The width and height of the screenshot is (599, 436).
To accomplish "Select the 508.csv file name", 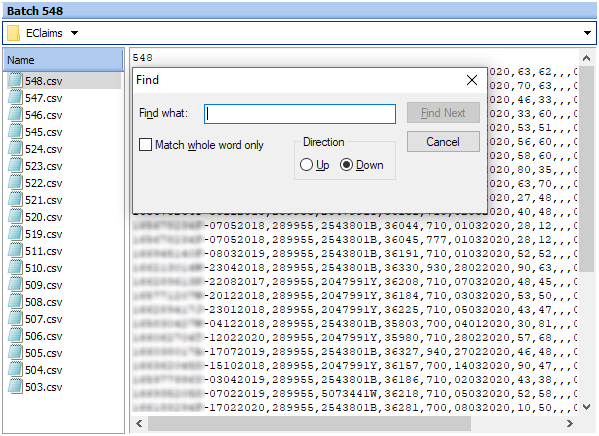I will point(44,302).
